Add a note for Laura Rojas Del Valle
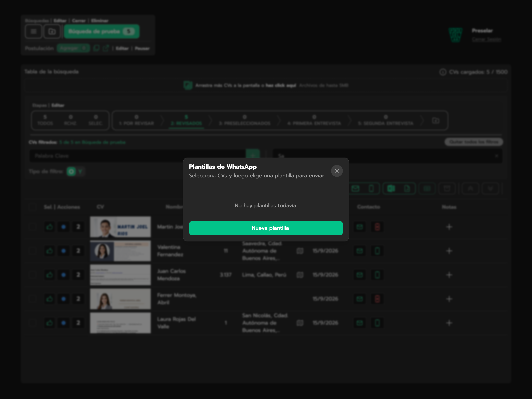This screenshot has width=532, height=399. (x=449, y=323)
